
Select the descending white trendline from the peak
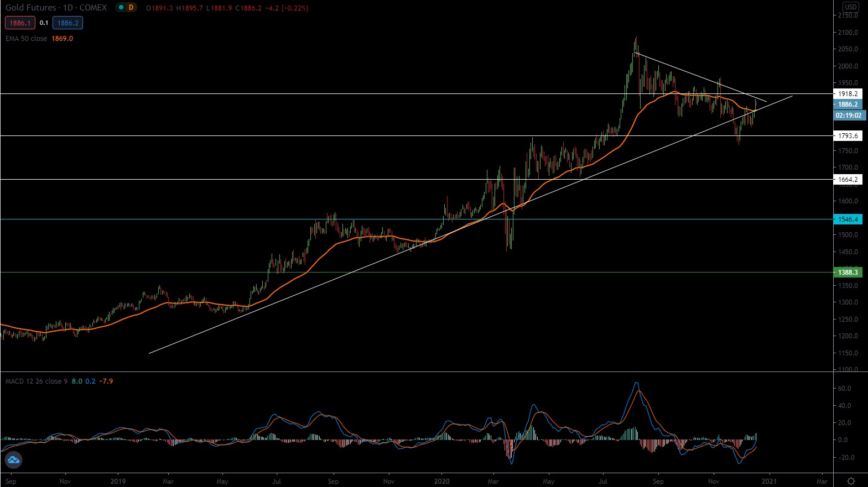[700, 77]
